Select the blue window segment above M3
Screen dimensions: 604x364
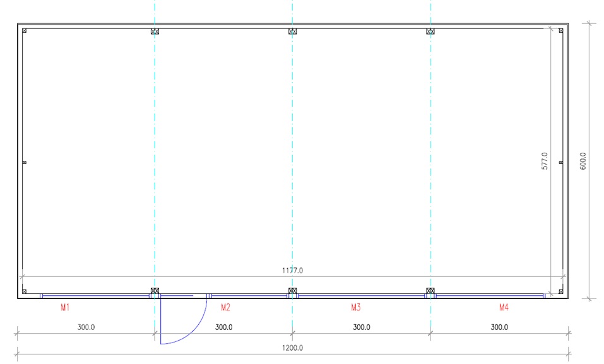coord(361,296)
